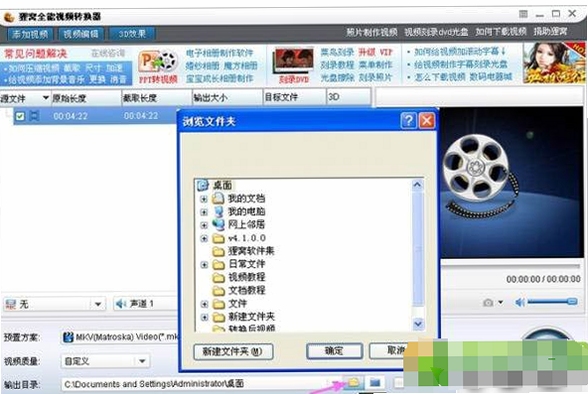Click the 视频教程 folder icon
Image resolution: width=588 pixels, height=394 pixels.
[x=218, y=277]
